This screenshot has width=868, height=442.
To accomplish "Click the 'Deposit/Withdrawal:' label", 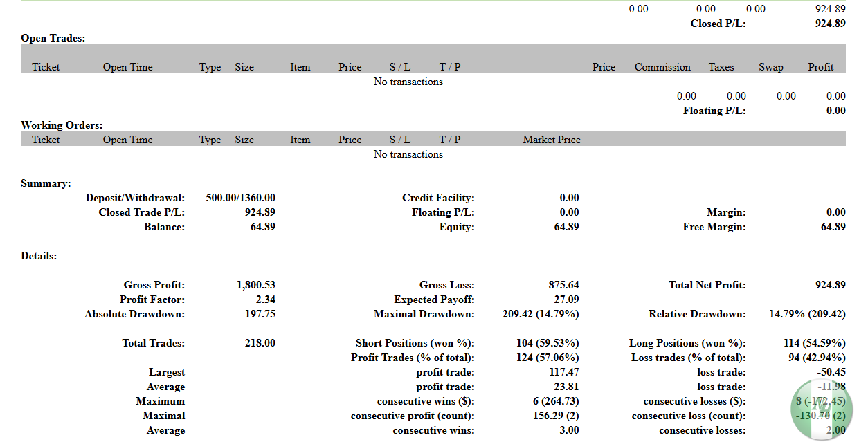I will click(135, 198).
